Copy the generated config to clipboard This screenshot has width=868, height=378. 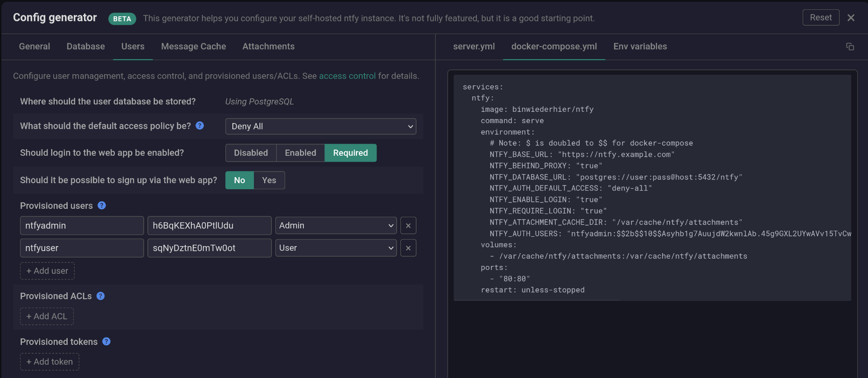pos(850,47)
